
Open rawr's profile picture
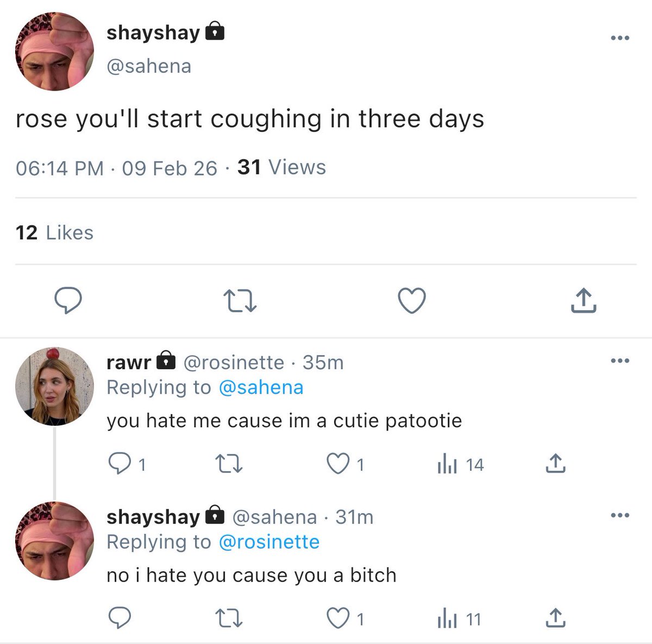[54, 386]
